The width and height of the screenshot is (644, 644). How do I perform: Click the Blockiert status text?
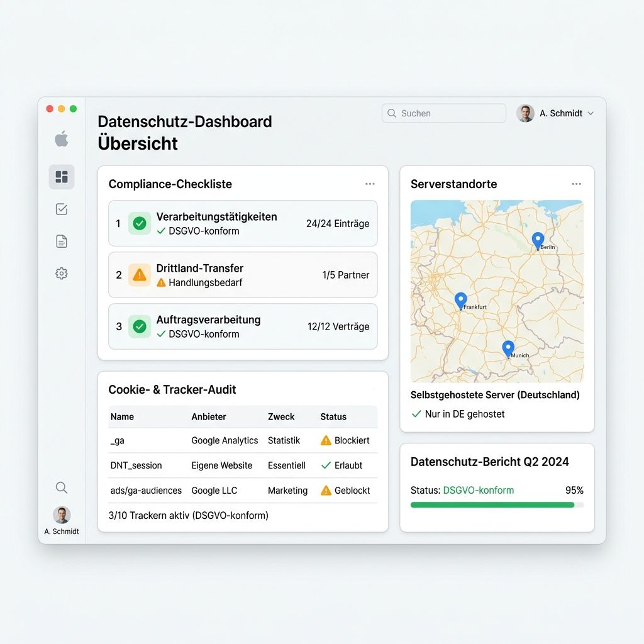(x=352, y=440)
